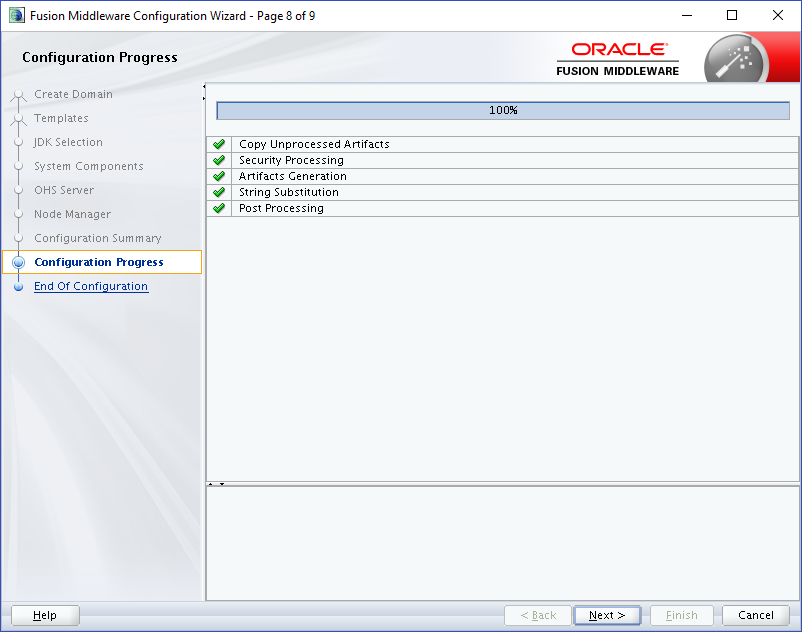Click the OHS Server step bullet
The image size is (802, 632).
tap(18, 190)
